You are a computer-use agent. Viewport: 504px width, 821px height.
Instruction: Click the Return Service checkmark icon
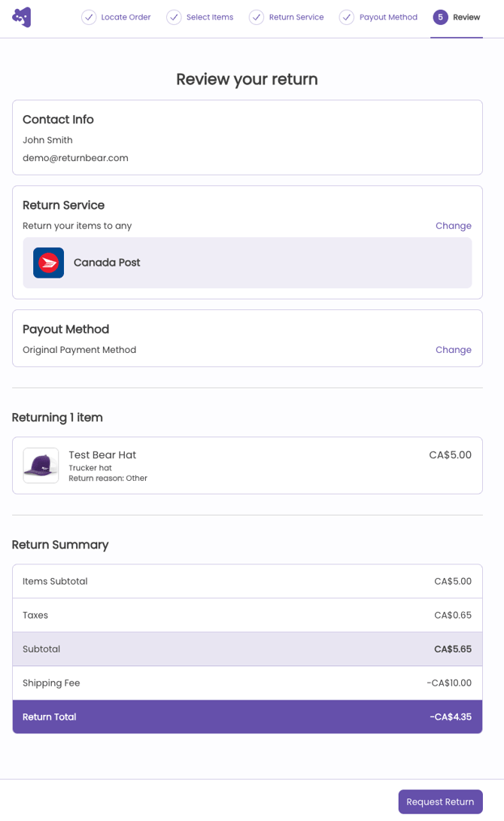257,17
